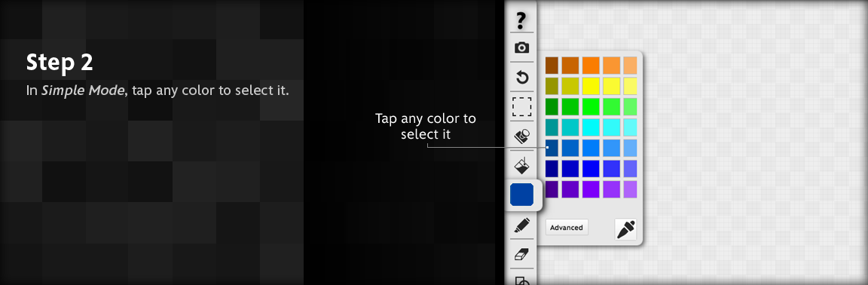Open Advanced color mode
This screenshot has width=868, height=285.
click(x=567, y=228)
